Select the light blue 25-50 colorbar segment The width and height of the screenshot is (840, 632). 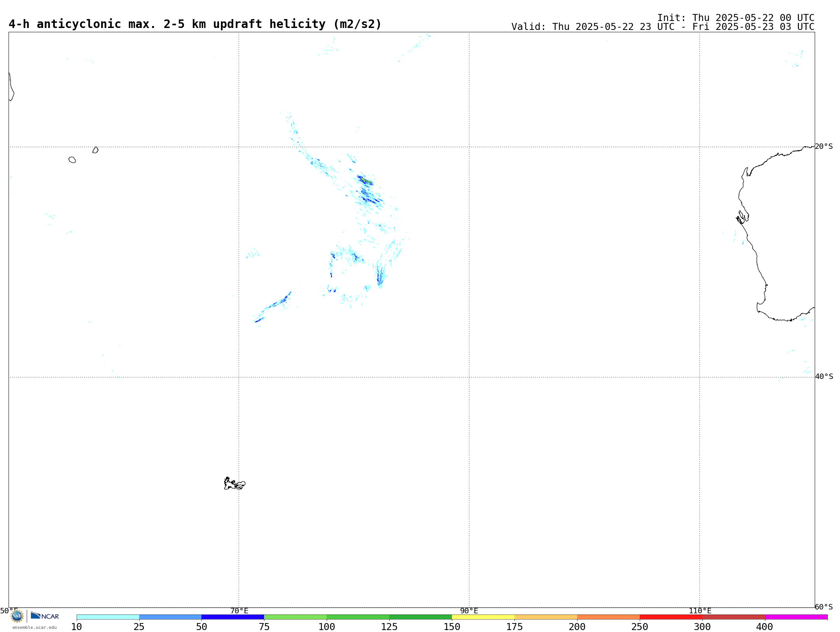pyautogui.click(x=170, y=617)
